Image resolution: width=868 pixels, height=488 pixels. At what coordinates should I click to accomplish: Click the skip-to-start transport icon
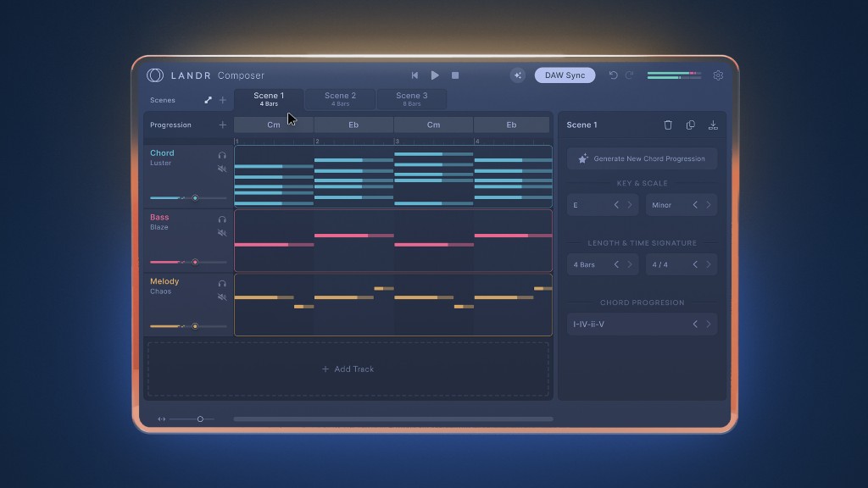[415, 75]
